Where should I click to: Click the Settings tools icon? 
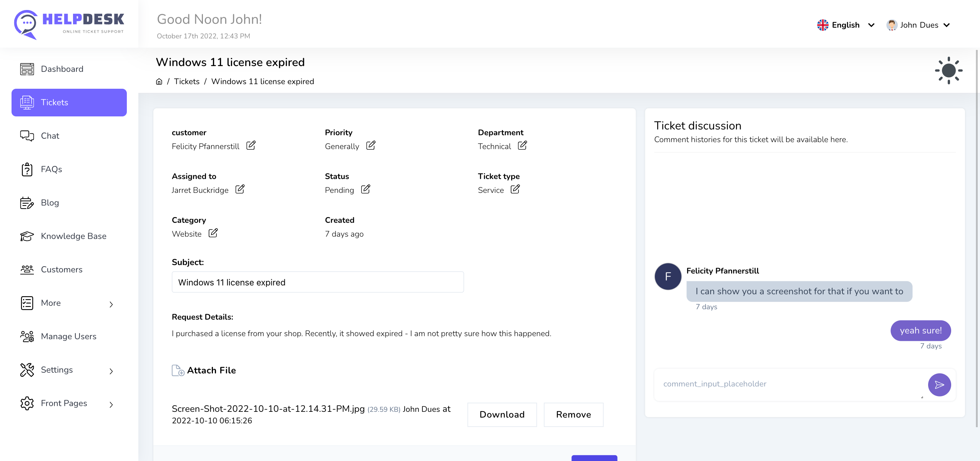27,370
